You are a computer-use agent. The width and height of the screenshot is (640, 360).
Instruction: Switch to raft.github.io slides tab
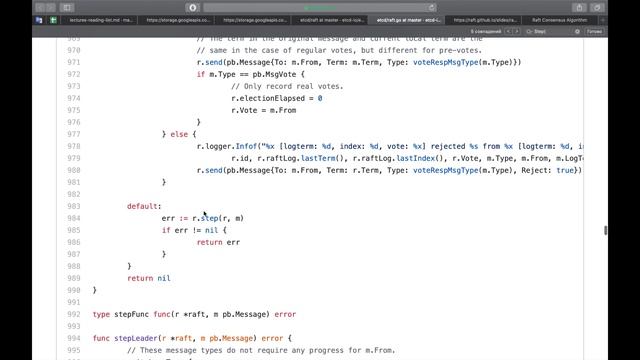click(x=484, y=20)
